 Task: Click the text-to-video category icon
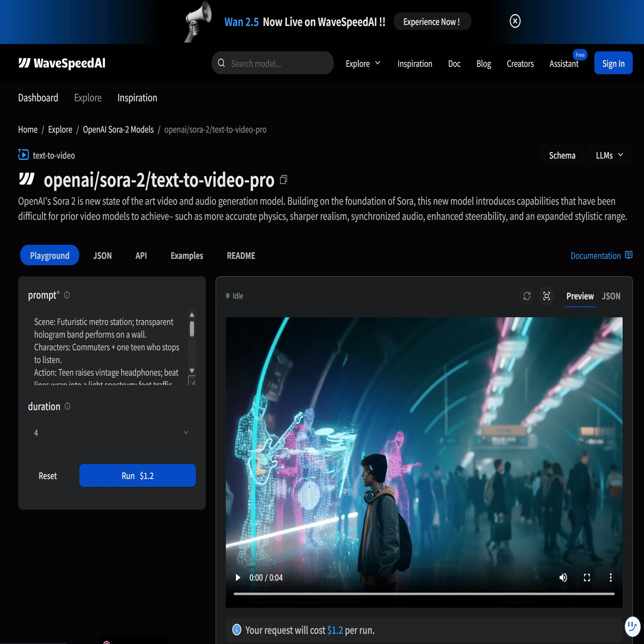point(24,155)
